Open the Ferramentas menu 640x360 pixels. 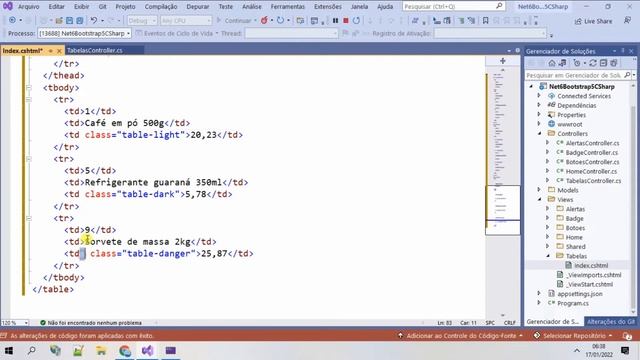[288, 7]
